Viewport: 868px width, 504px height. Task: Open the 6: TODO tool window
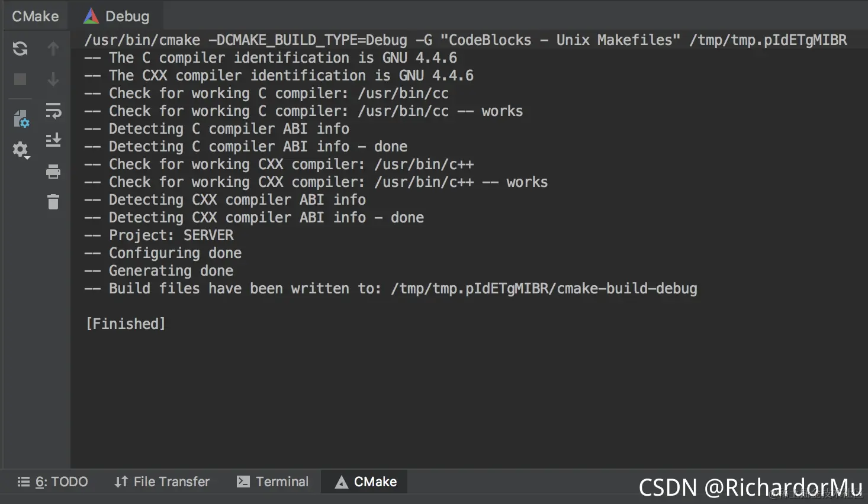53,482
